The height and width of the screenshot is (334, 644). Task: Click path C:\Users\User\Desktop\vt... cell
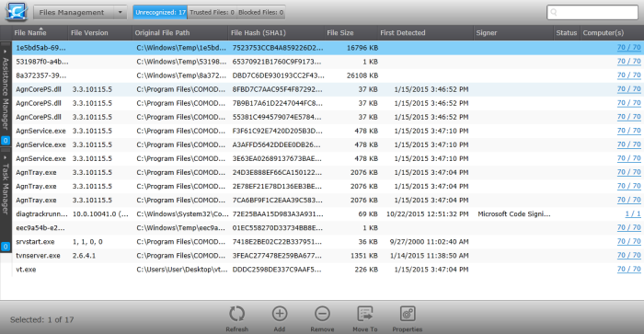[x=181, y=270]
